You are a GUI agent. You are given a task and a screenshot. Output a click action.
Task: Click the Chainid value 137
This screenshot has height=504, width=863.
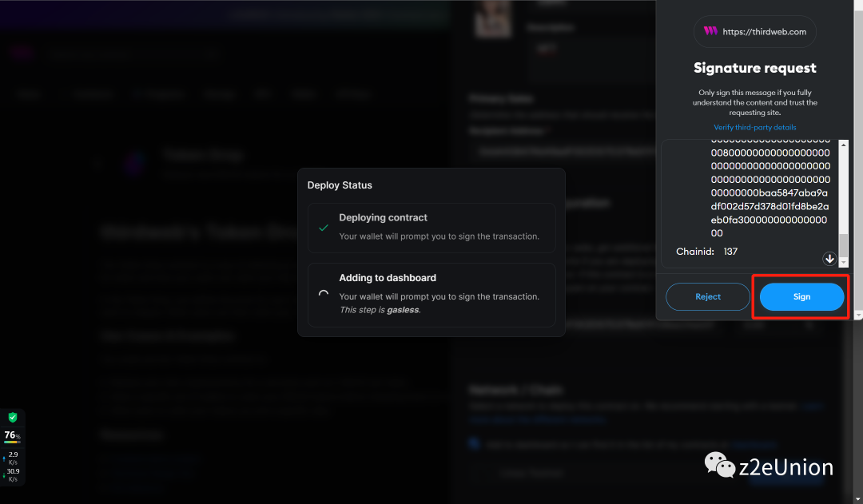(730, 252)
